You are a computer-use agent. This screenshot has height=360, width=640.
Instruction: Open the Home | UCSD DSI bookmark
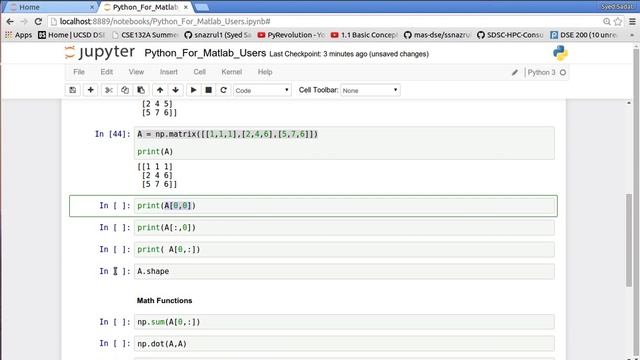71,35
